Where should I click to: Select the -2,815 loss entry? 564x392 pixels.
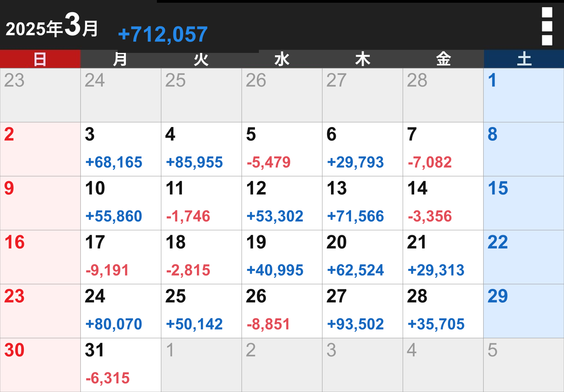(188, 270)
